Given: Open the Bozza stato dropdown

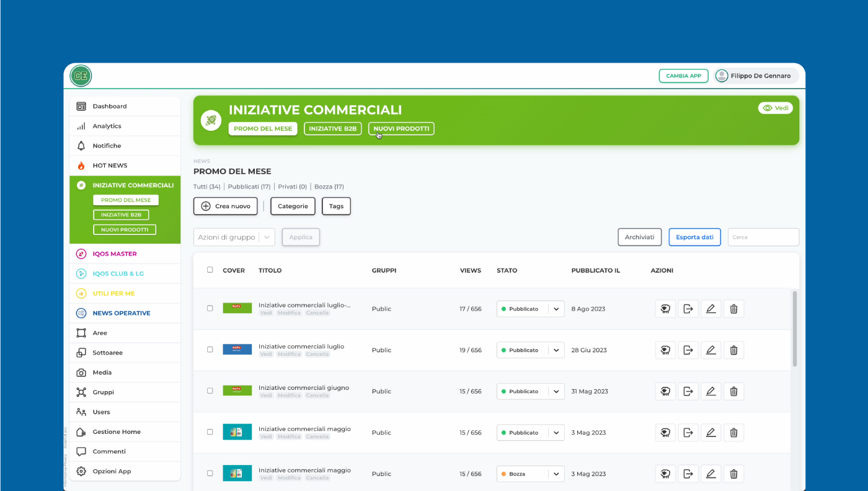Looking at the screenshot, I should [530, 474].
